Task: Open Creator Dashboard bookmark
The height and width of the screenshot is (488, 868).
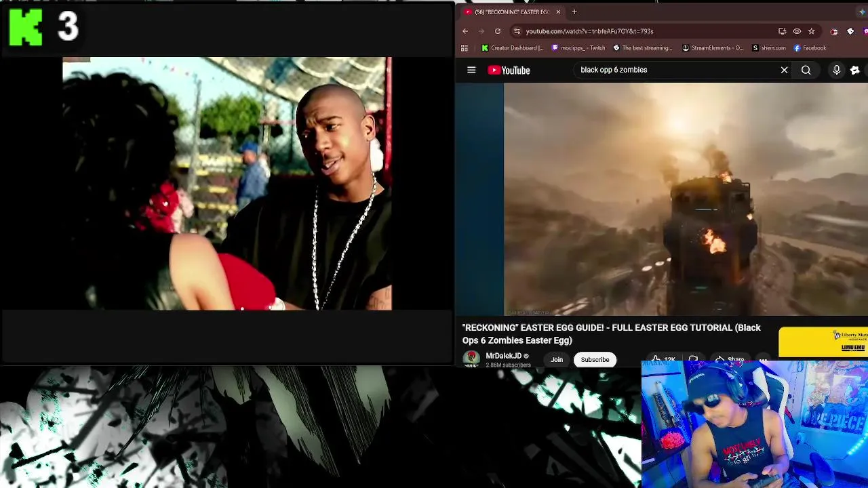Action: [513, 48]
